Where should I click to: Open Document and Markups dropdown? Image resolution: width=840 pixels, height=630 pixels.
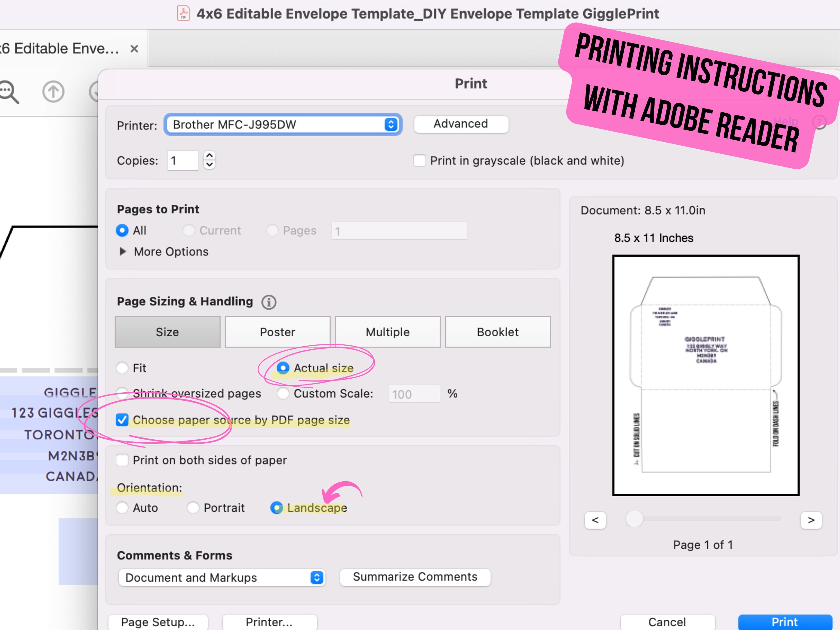click(x=222, y=578)
